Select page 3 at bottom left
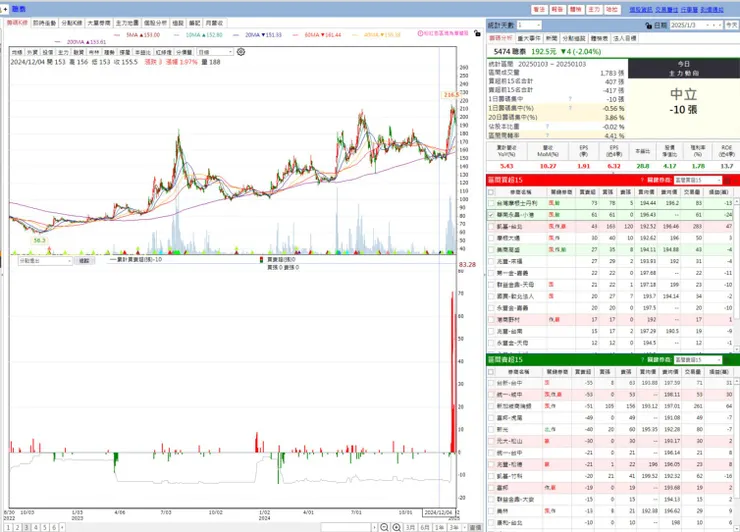Image resolution: width=740 pixels, height=532 pixels. [x=26, y=528]
